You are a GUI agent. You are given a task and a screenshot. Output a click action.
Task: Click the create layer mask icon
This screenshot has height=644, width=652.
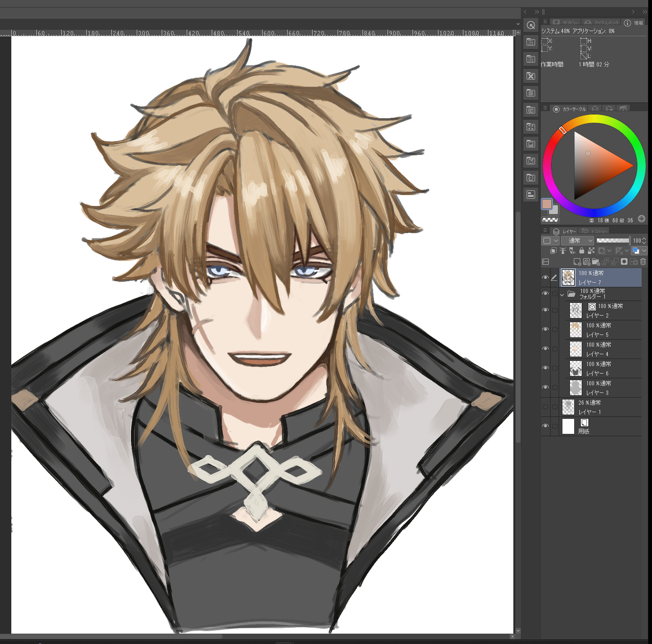click(x=624, y=261)
